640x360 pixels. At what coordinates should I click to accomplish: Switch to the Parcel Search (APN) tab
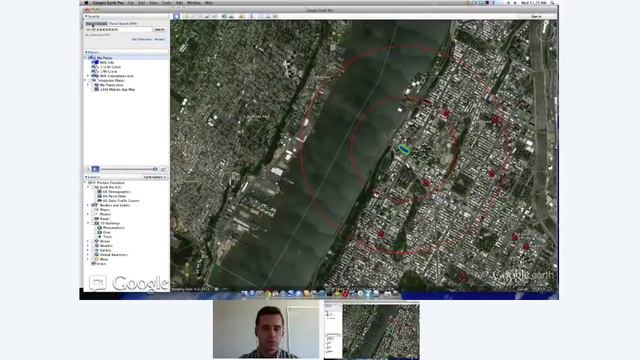click(x=123, y=24)
